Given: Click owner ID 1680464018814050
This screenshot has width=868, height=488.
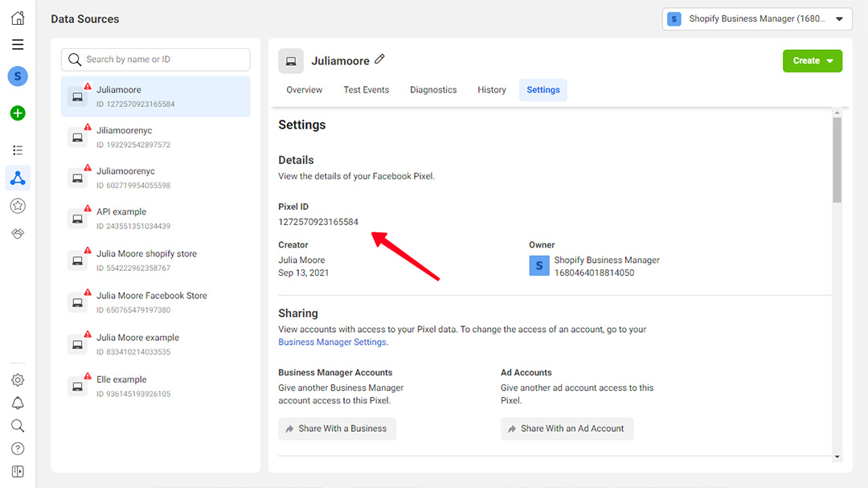Looking at the screenshot, I should pos(594,273).
